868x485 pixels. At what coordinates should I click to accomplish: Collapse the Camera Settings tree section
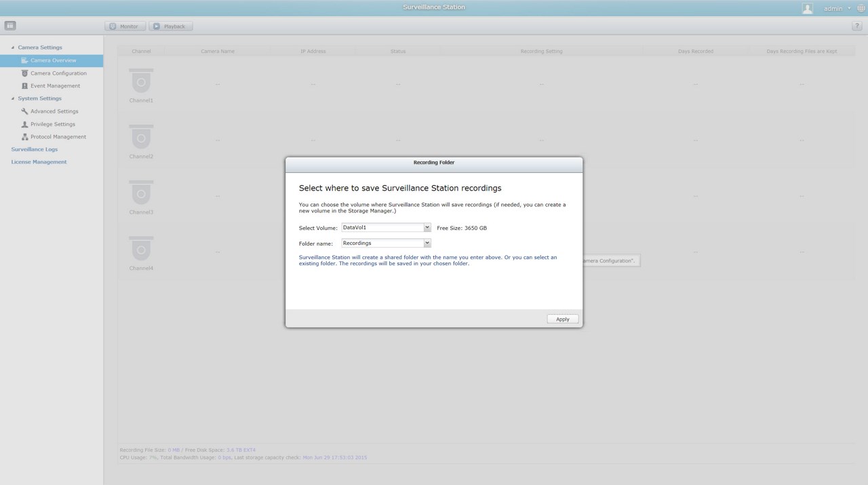(x=13, y=47)
